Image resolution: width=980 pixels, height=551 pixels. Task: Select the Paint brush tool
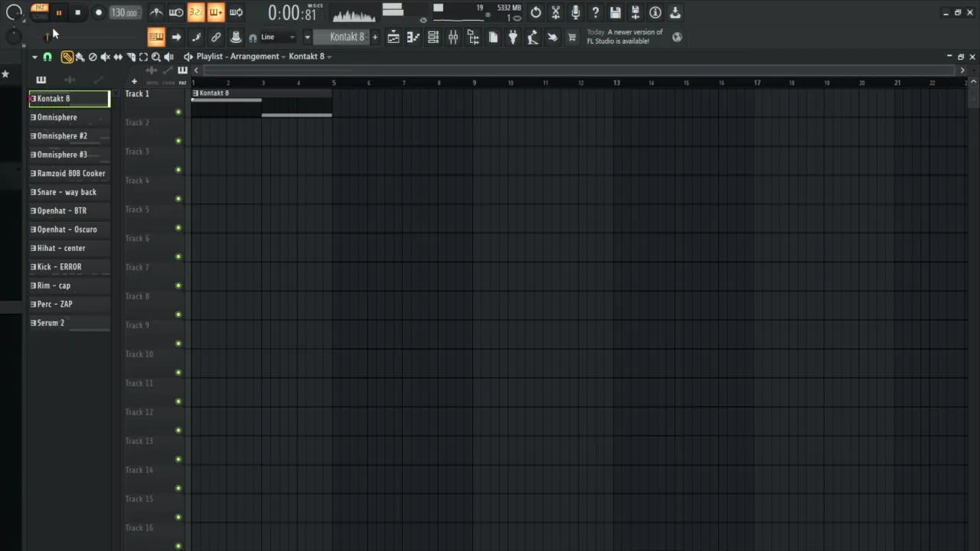[80, 57]
